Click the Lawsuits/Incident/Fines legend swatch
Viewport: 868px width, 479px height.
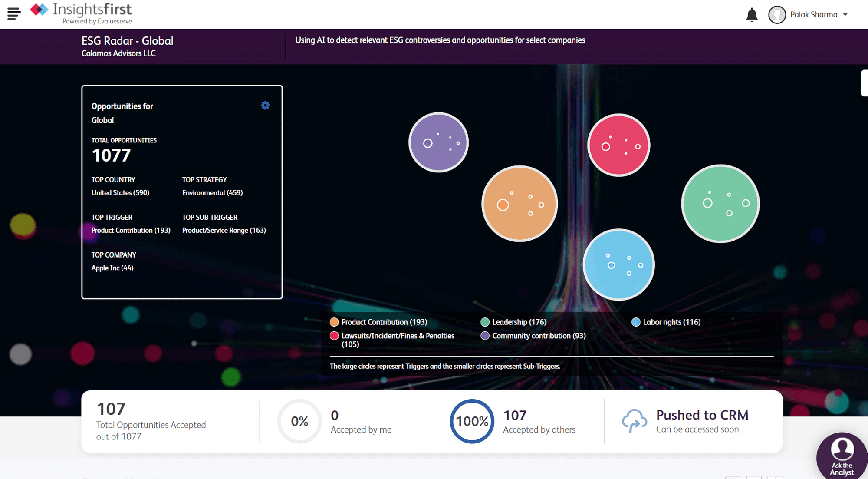334,336
